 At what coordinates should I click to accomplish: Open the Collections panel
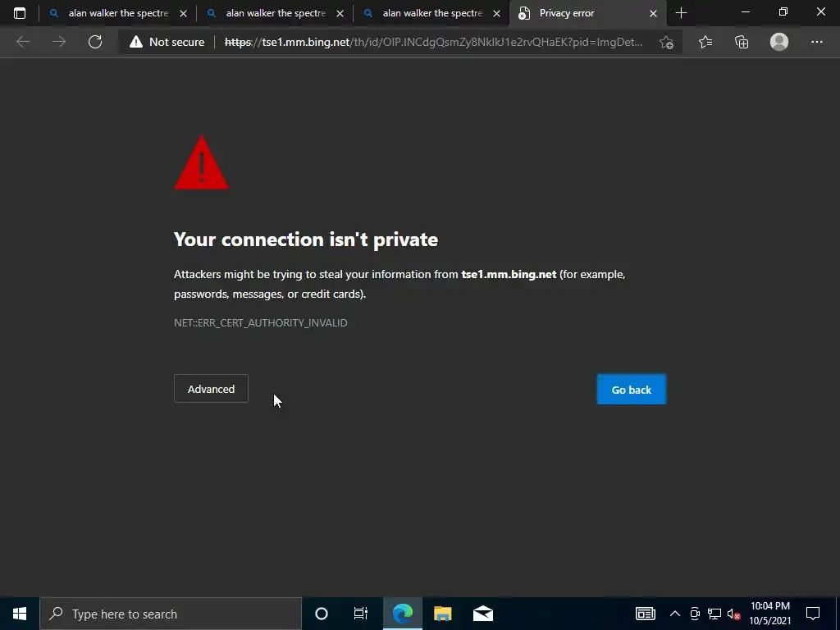coord(742,42)
